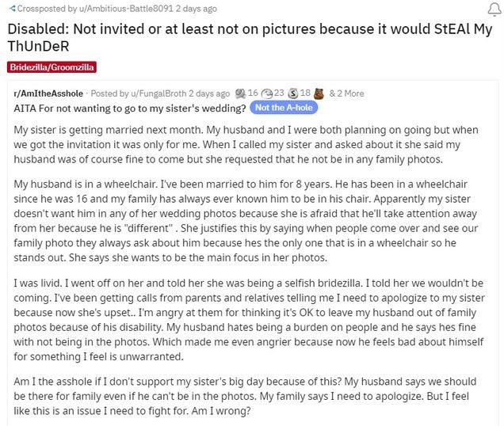
Task: Open crossposter u/Ambitious-Battle8091's profile
Action: click(x=126, y=9)
